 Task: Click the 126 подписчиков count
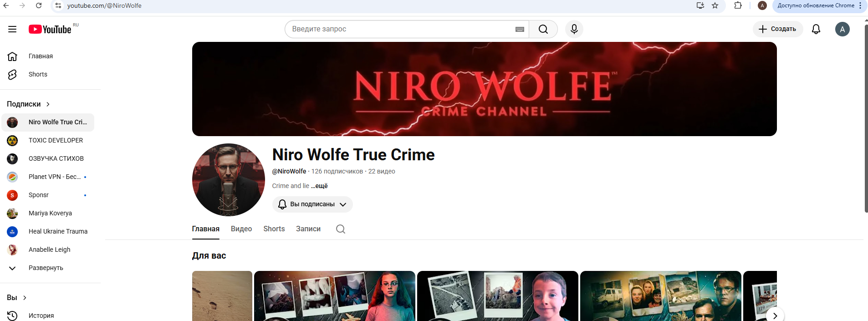point(337,171)
